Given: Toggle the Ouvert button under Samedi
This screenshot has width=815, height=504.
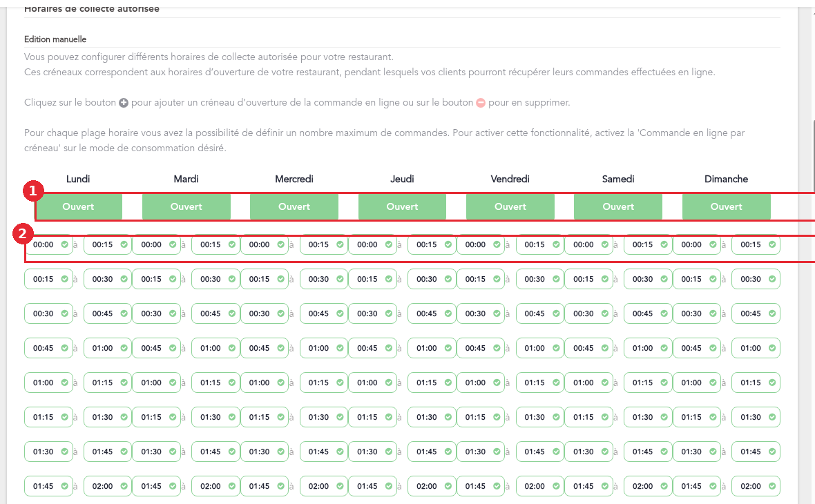Looking at the screenshot, I should point(618,206).
